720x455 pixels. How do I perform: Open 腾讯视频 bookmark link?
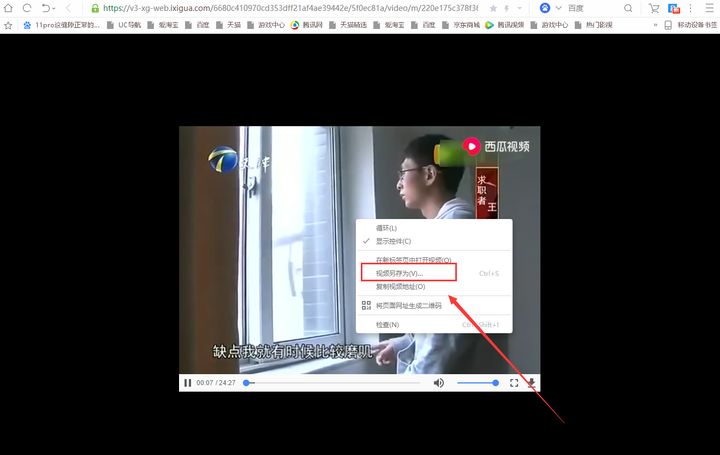point(509,24)
